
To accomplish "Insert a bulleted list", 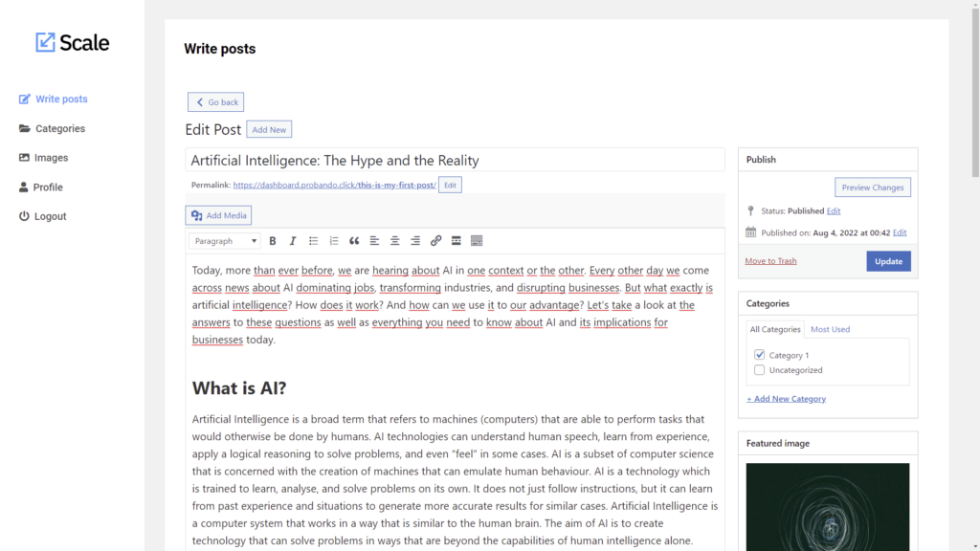I will click(x=313, y=240).
